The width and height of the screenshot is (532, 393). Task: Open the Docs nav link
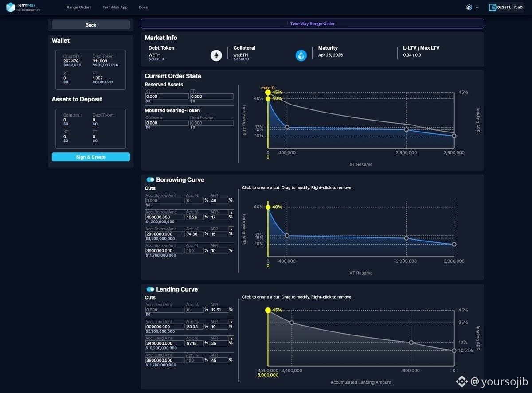coord(143,7)
